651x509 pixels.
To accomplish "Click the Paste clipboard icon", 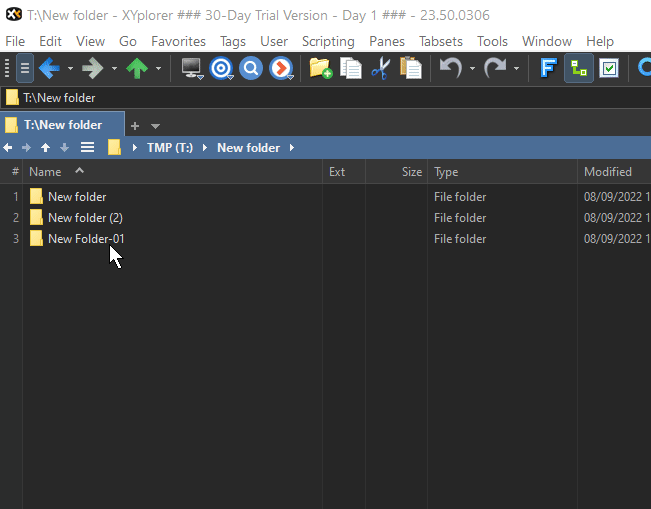I will [410, 68].
